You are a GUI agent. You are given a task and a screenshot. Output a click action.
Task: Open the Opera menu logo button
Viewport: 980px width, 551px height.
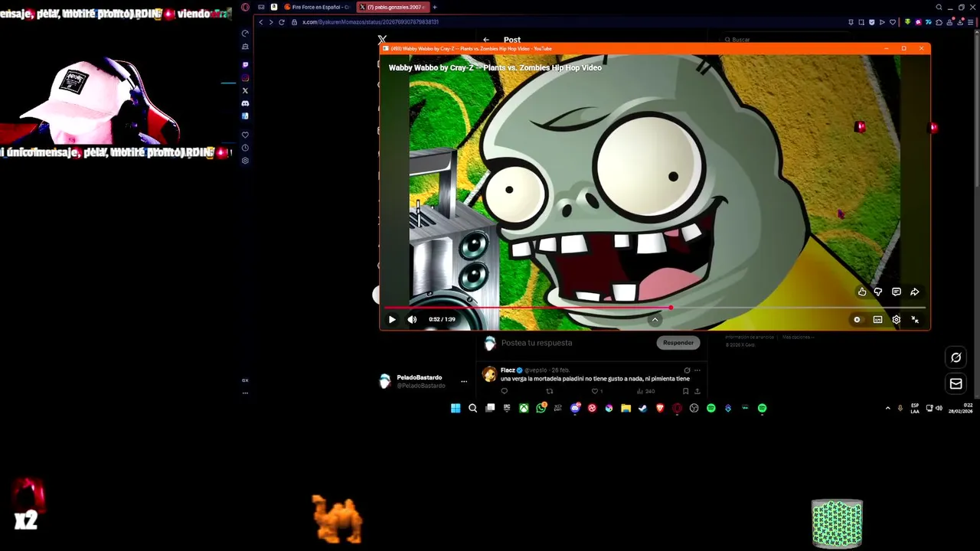tap(245, 7)
